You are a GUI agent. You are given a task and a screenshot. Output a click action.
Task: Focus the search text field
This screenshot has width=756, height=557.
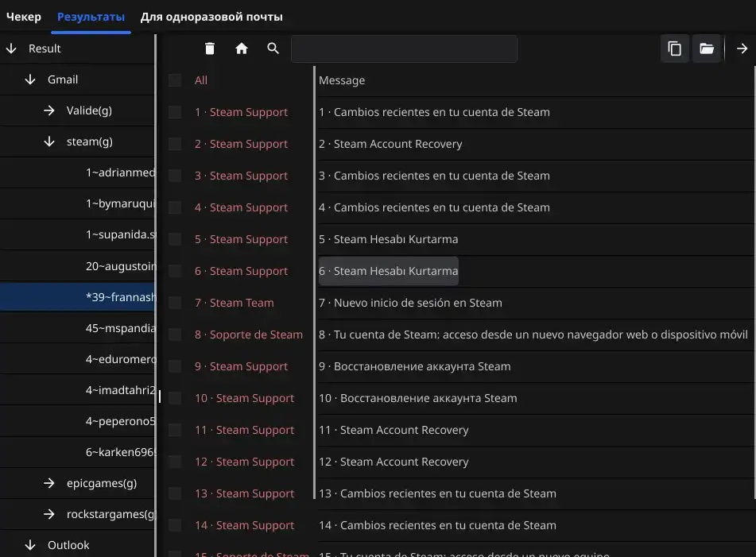tap(404, 48)
